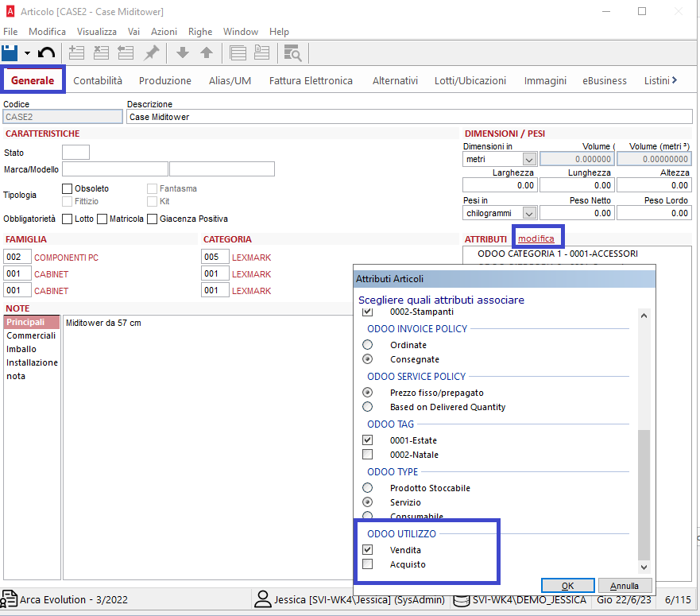This screenshot has width=700, height=616.
Task: Tick the Obsoleto checkbox
Action: (68, 188)
